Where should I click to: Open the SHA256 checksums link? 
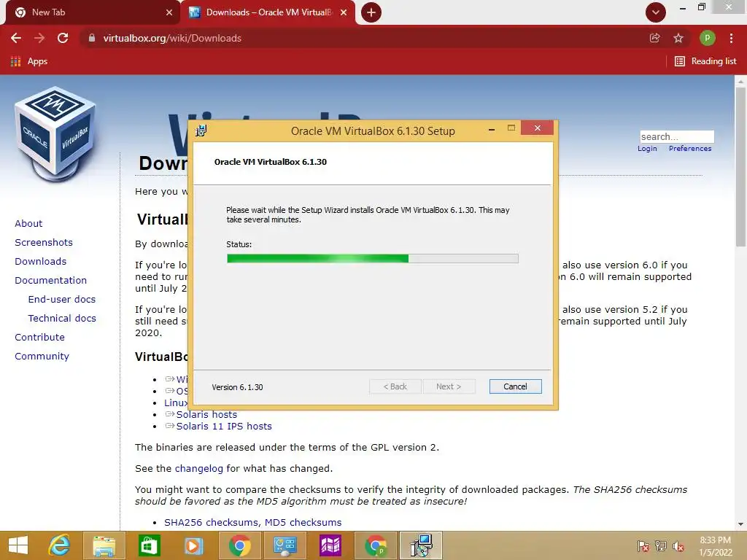click(212, 522)
